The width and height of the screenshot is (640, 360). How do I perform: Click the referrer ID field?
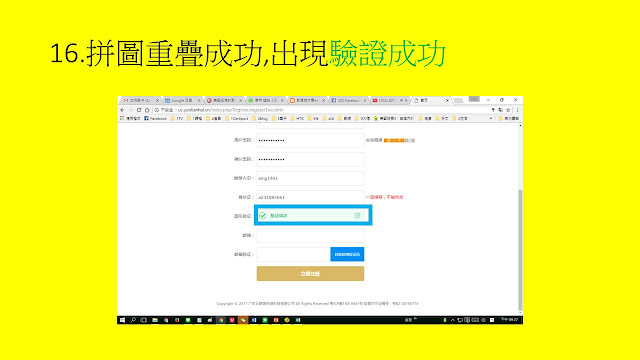tap(310, 178)
